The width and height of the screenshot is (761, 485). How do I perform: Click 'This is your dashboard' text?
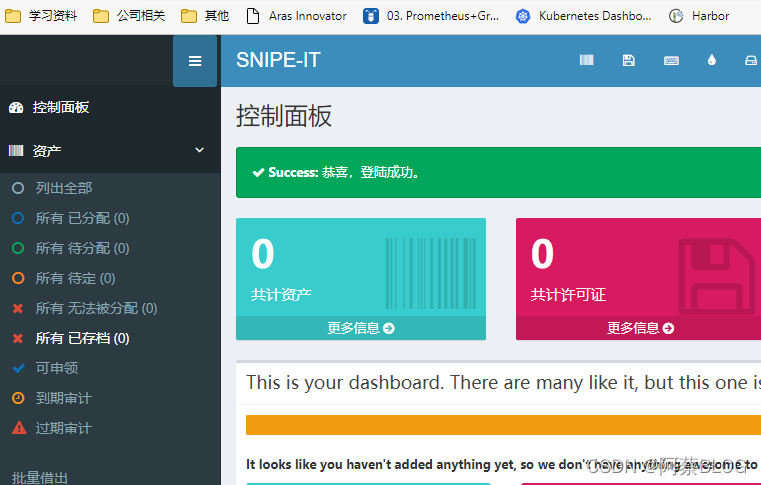pos(503,383)
